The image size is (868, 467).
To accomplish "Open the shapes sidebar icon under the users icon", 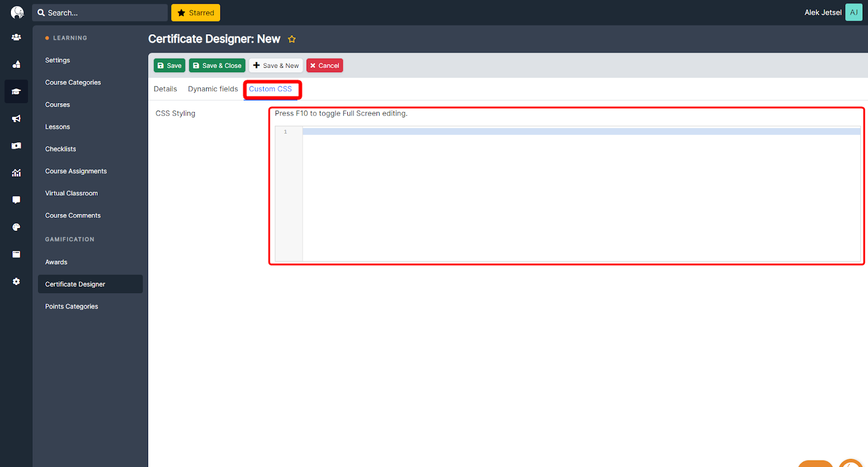I will click(16, 65).
